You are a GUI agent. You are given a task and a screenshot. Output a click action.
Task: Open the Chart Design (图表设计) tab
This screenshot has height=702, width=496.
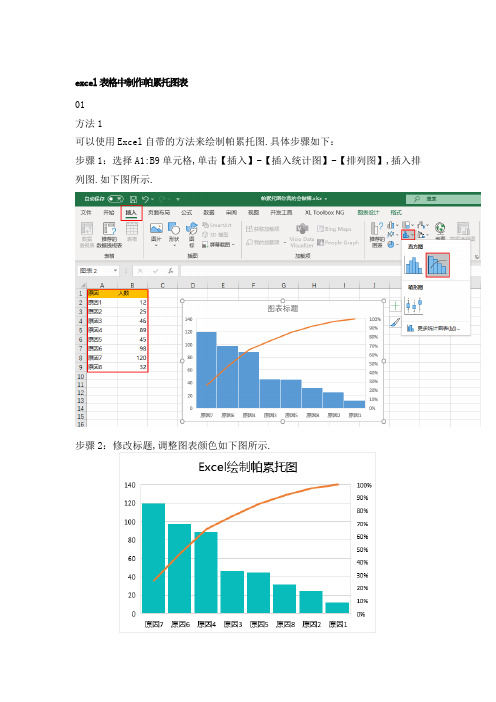pyautogui.click(x=368, y=213)
